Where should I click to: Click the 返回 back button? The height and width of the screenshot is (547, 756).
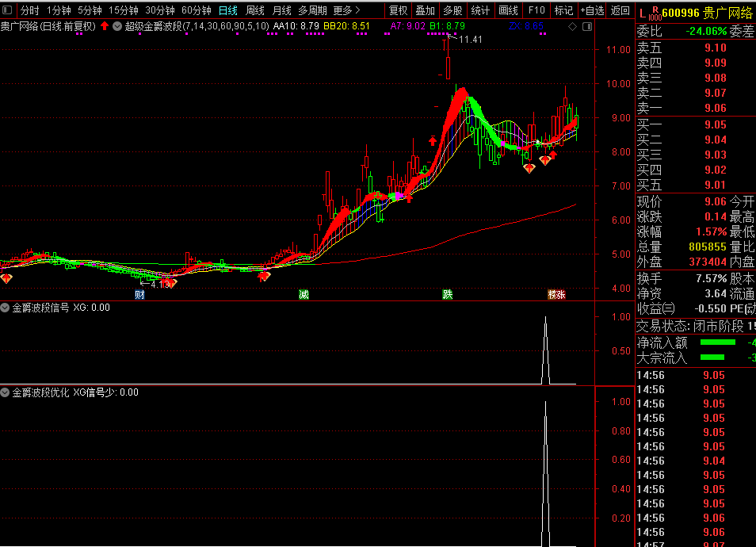pos(620,10)
